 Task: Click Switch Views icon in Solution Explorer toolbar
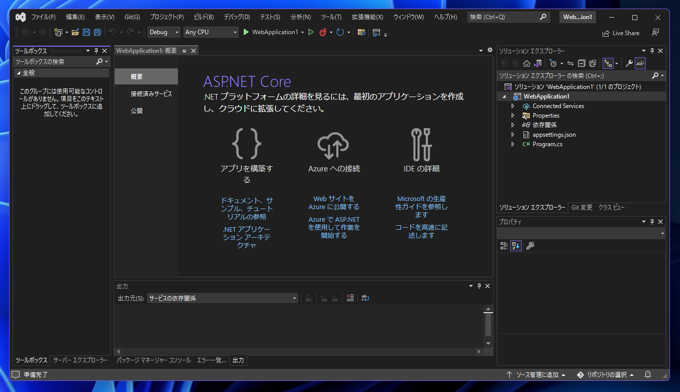pyautogui.click(x=538, y=63)
